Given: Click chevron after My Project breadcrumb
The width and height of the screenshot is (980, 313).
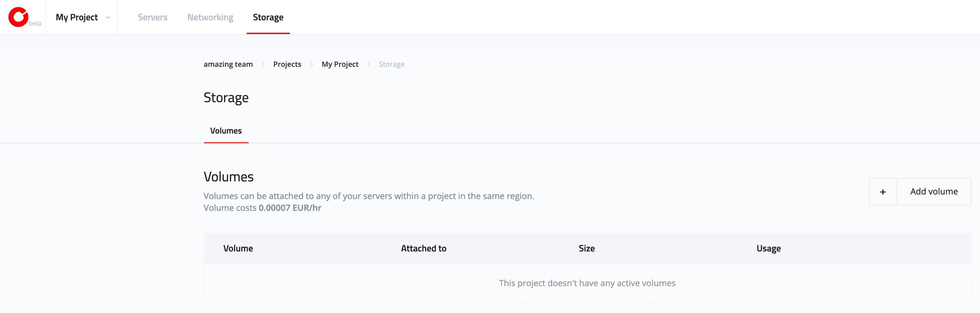Looking at the screenshot, I should click(369, 64).
